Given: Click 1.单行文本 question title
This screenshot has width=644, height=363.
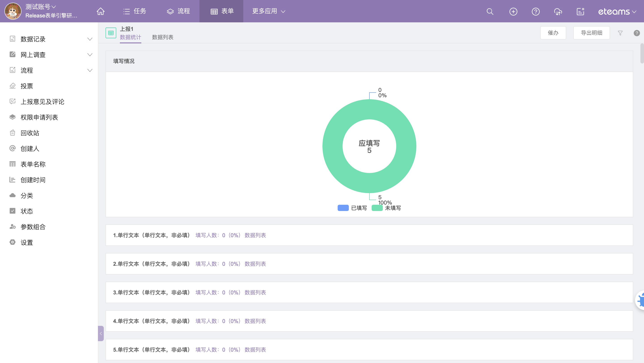Looking at the screenshot, I should click(152, 235).
